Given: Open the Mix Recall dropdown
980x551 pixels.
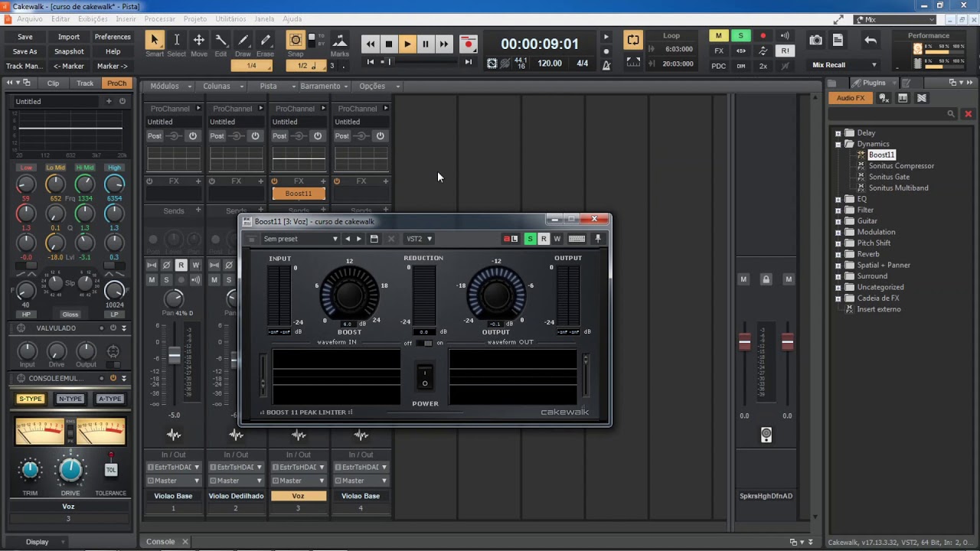Looking at the screenshot, I should pyautogui.click(x=844, y=65).
